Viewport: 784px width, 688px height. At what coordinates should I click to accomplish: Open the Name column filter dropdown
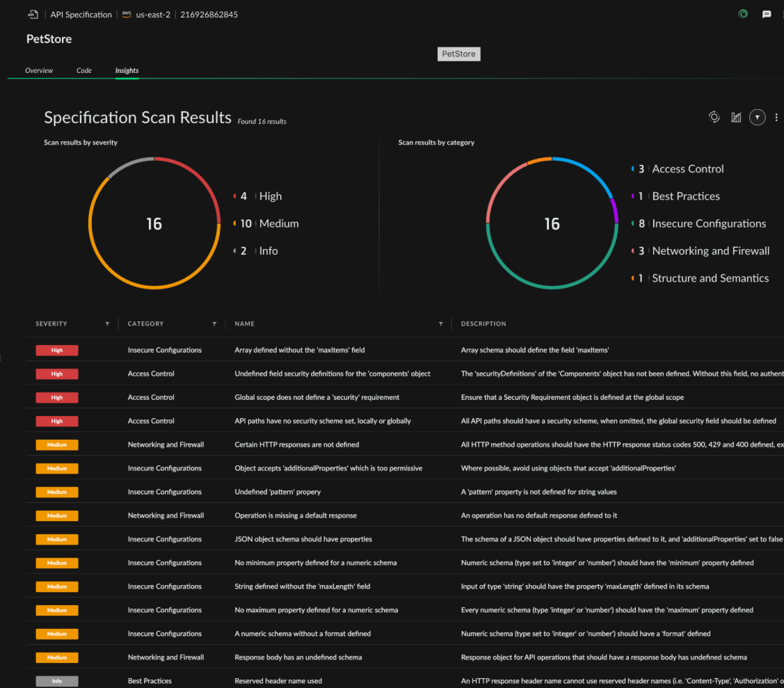(440, 324)
